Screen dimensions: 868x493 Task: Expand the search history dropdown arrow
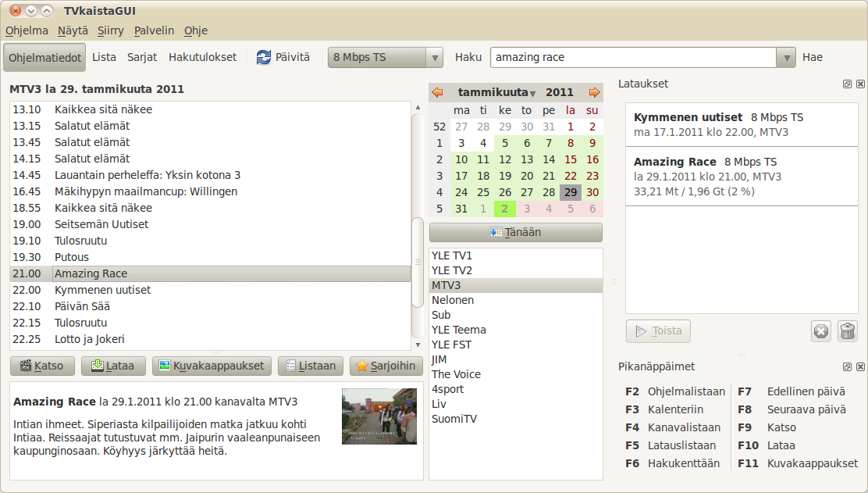pos(786,57)
